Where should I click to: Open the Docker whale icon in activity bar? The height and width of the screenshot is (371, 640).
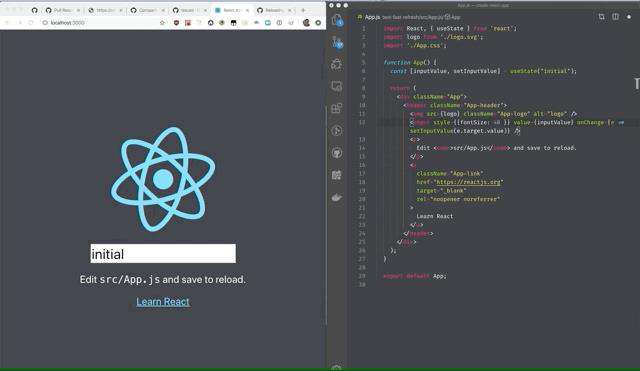[337, 198]
